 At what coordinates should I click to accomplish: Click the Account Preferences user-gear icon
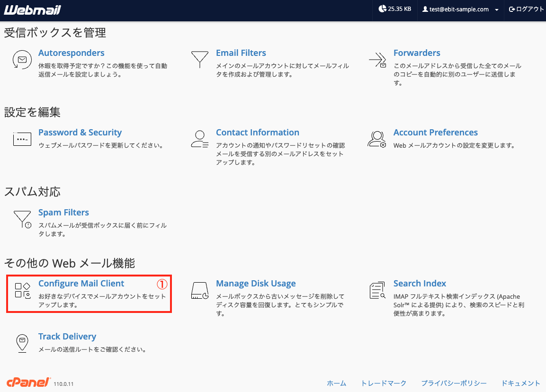377,139
